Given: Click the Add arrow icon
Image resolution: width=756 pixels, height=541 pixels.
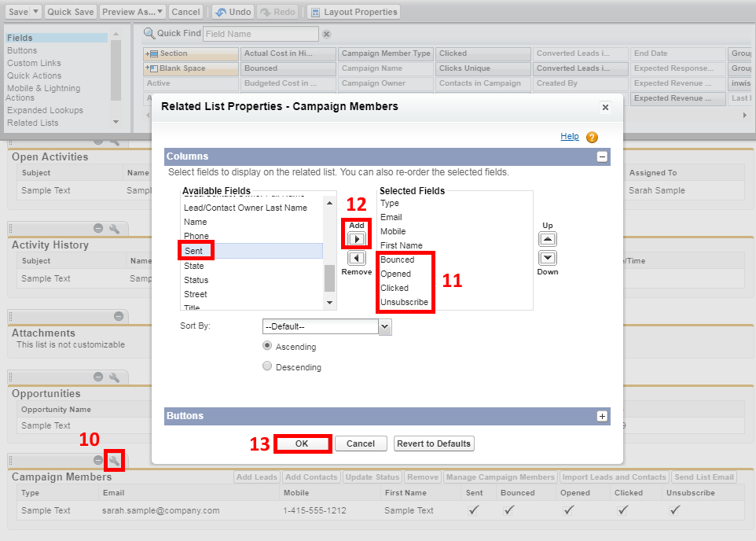Looking at the screenshot, I should click(x=356, y=239).
